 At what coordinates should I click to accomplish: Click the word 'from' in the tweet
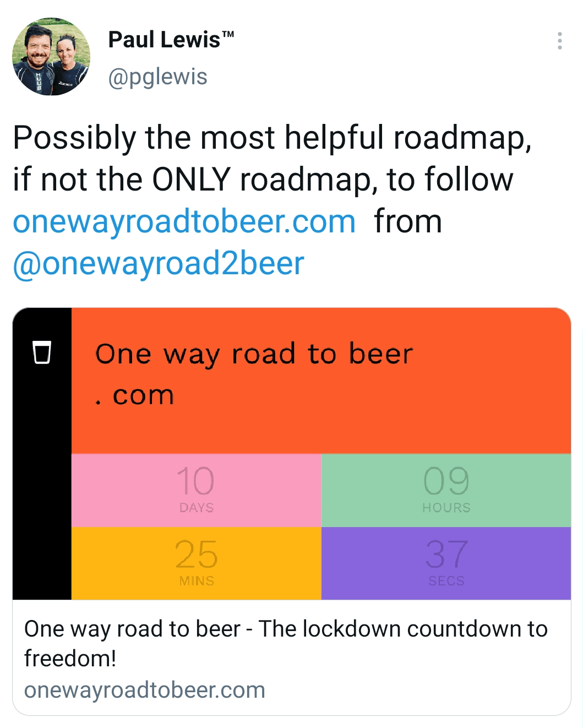[408, 222]
